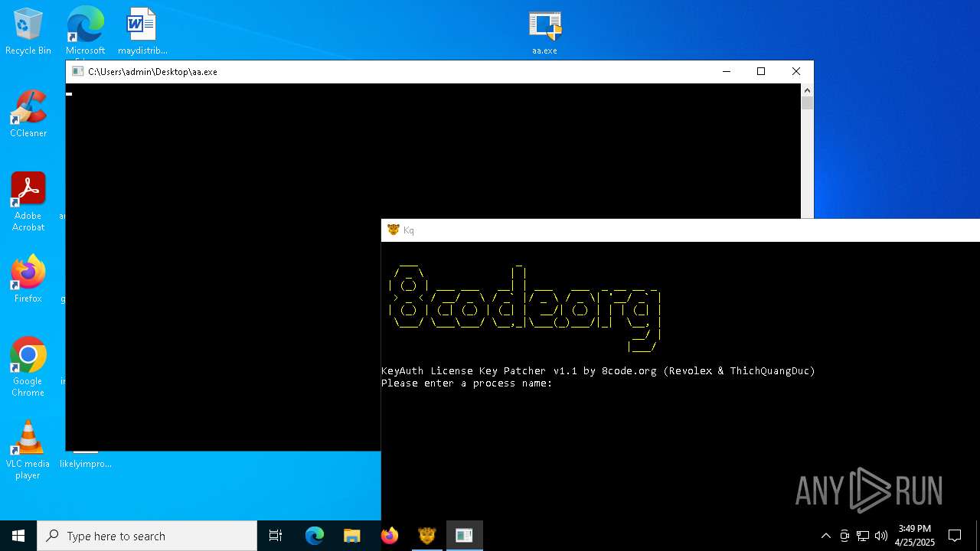Image resolution: width=980 pixels, height=551 pixels.
Task: Switch to the aa.exe console taskbar icon
Action: click(x=464, y=536)
